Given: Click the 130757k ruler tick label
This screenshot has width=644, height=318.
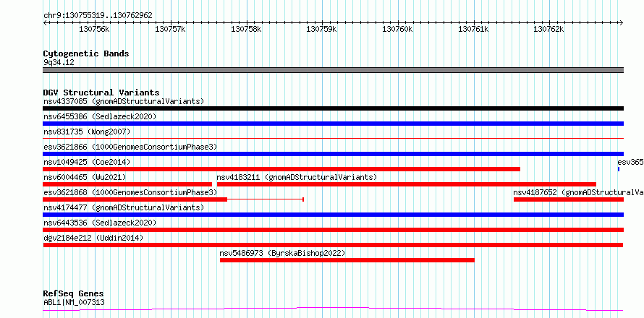Looking at the screenshot, I should [x=171, y=30].
